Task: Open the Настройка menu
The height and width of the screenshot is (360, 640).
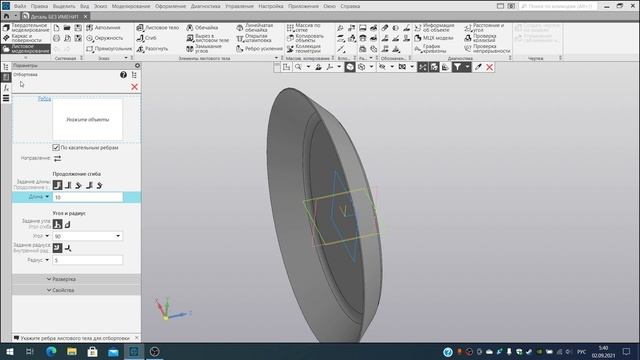Action: point(271,6)
